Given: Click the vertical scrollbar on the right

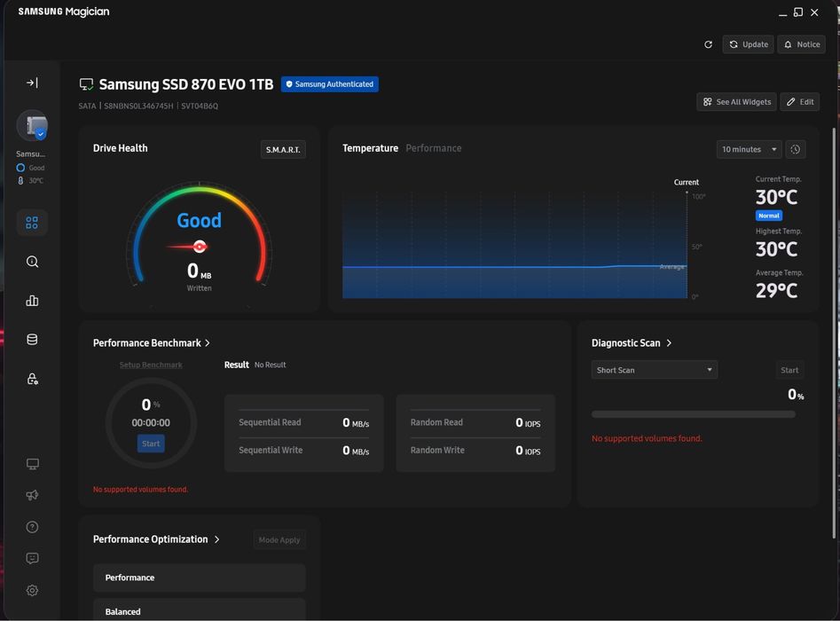Looking at the screenshot, I should pos(834,332).
